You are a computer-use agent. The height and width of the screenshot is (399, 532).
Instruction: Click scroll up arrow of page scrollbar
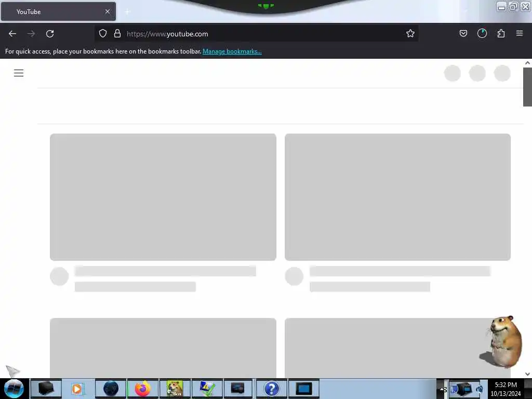pyautogui.click(x=527, y=63)
